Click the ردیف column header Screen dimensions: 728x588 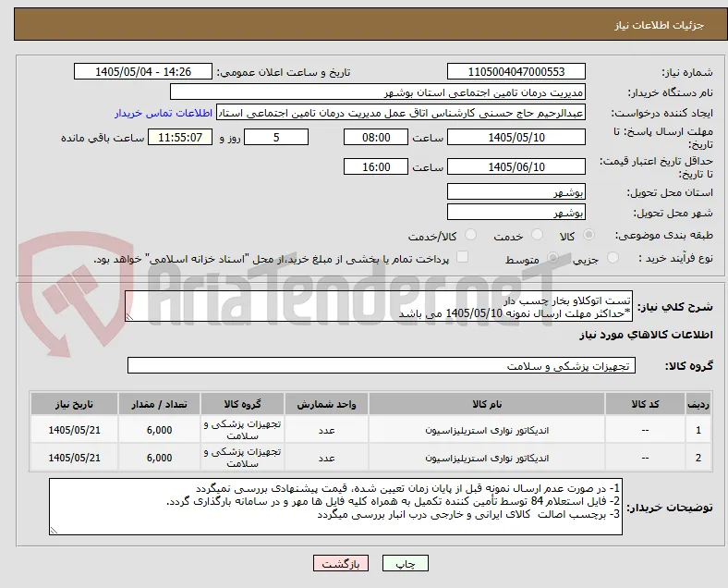[x=698, y=404]
